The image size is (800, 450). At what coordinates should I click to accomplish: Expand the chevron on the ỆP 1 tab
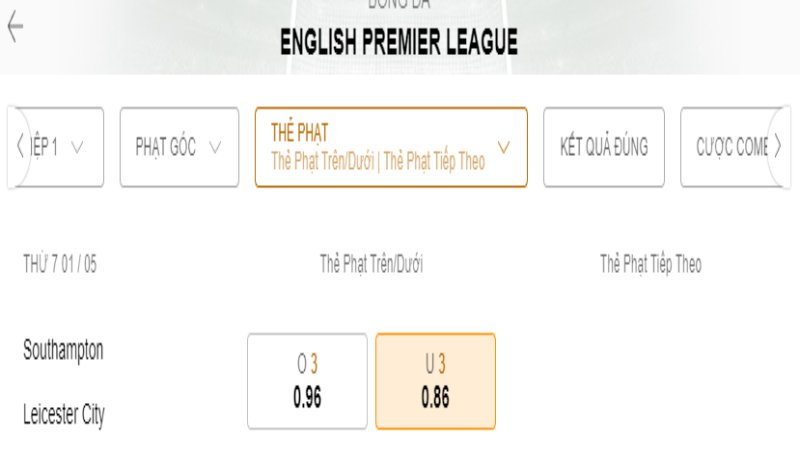click(78, 147)
